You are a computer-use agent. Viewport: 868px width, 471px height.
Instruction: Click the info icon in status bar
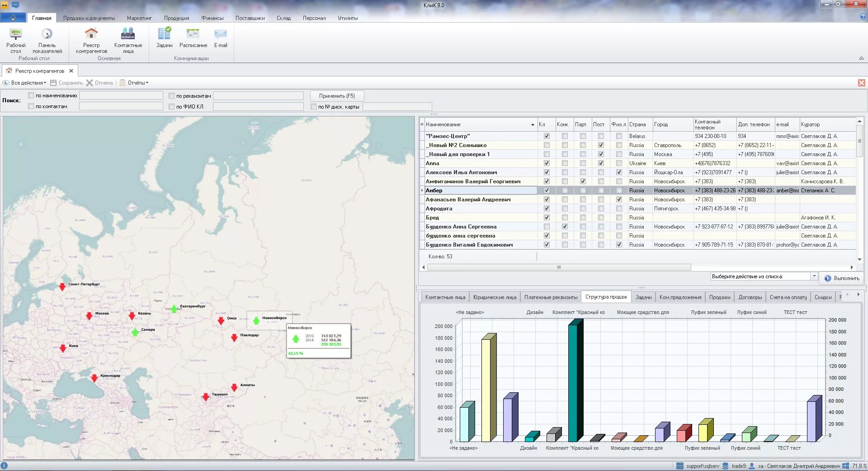(x=5, y=466)
